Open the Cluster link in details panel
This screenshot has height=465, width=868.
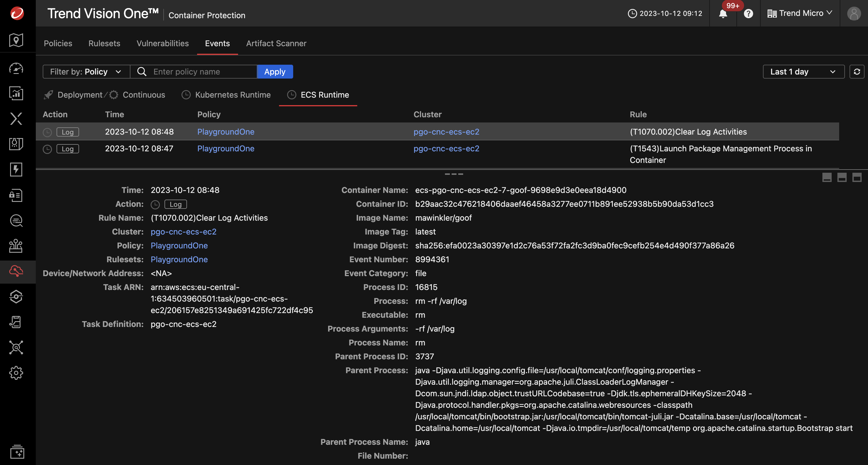pos(183,232)
